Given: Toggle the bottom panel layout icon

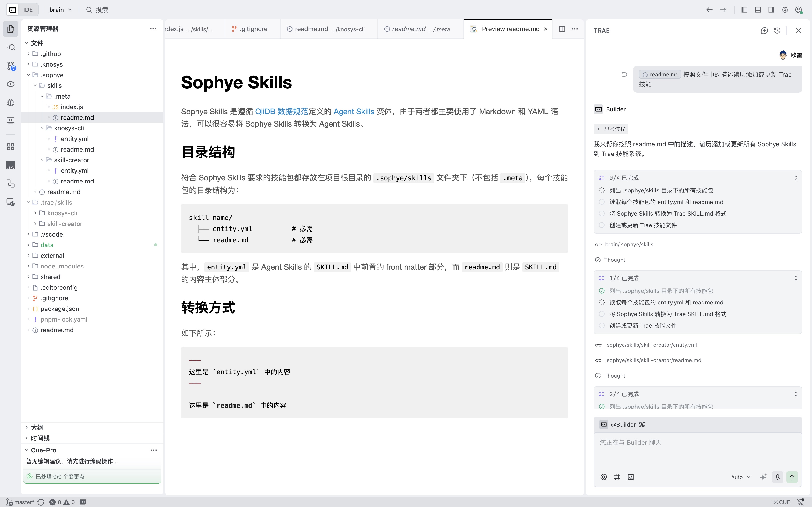Looking at the screenshot, I should 758,10.
